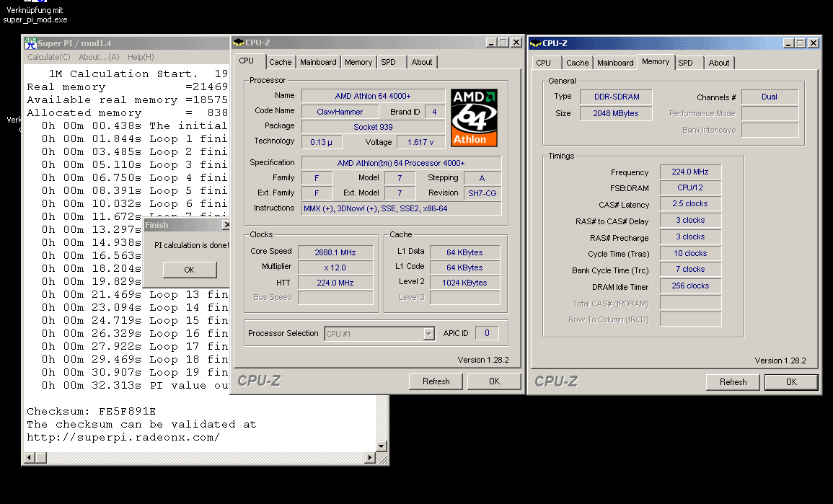Viewport: 833px width, 504px height.
Task: Click the memory Type DDR-SDRAM value
Action: (x=616, y=97)
